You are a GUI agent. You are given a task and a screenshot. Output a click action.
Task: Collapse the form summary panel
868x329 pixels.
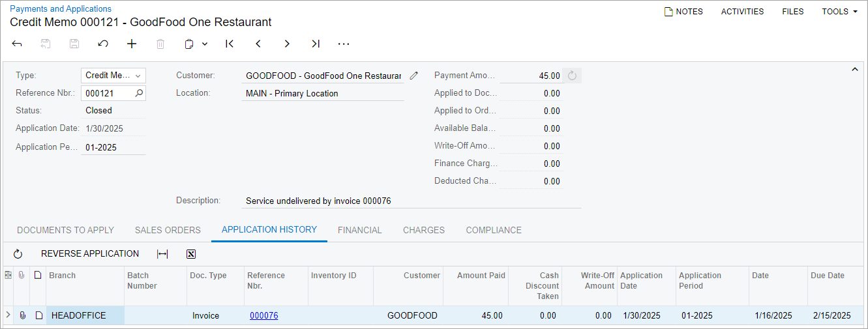pos(855,69)
